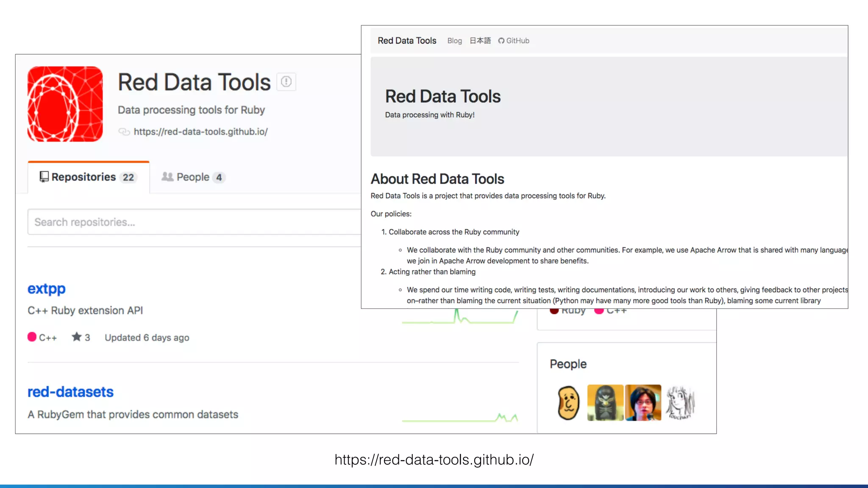
Task: Click the star icon for extpp
Action: [x=76, y=337]
